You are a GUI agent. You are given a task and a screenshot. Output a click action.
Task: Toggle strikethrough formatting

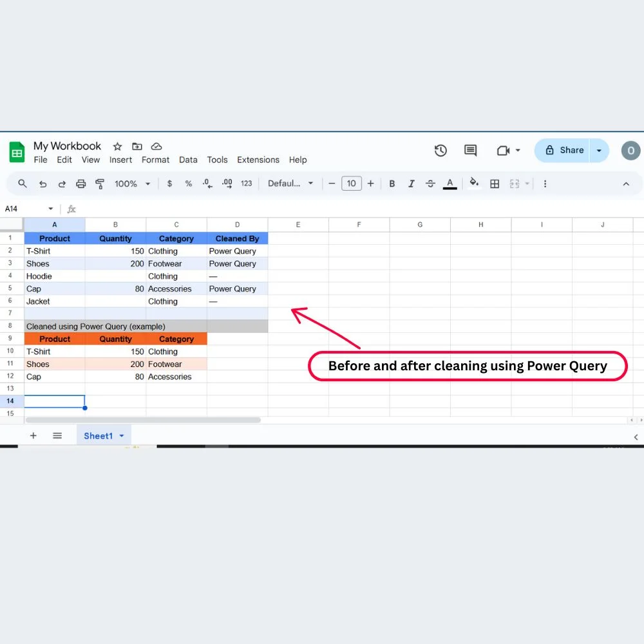pos(430,184)
